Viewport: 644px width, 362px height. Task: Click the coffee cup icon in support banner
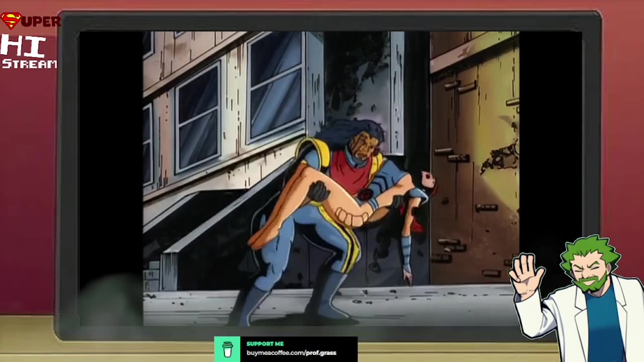(227, 349)
